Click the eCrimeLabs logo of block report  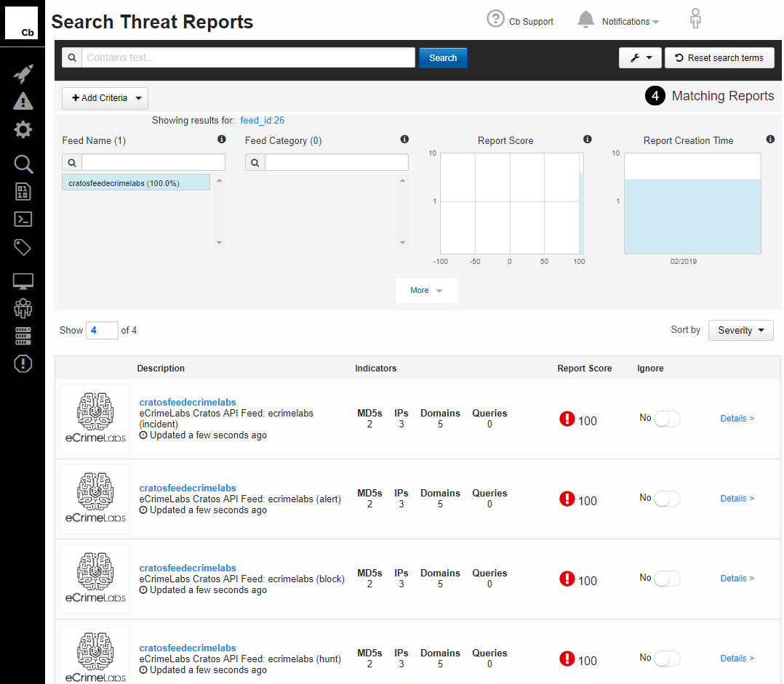point(95,579)
